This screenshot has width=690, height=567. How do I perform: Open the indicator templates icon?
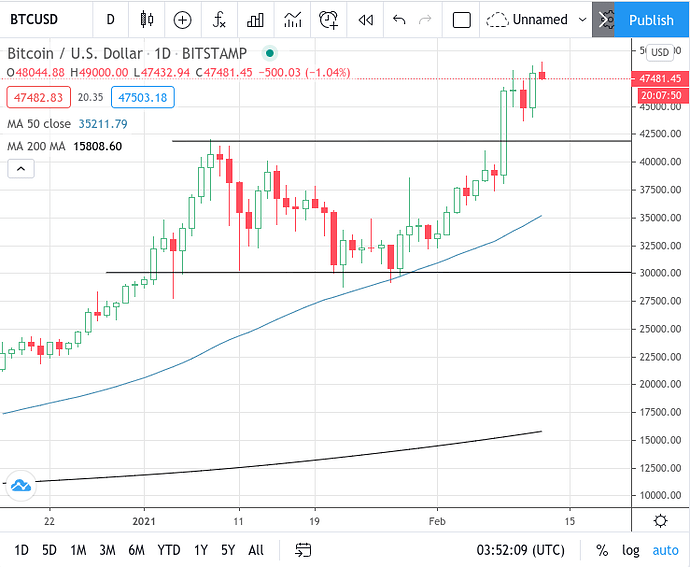coord(293,20)
